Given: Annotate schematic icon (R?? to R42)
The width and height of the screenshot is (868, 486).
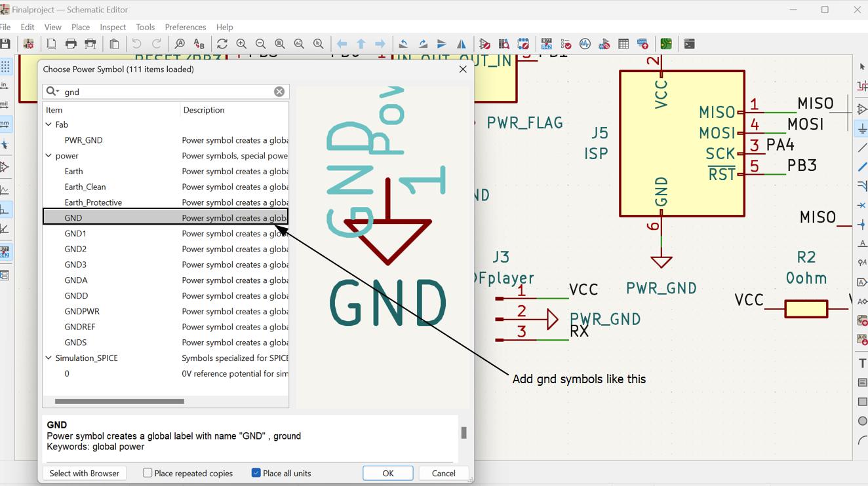Looking at the screenshot, I should tap(547, 44).
